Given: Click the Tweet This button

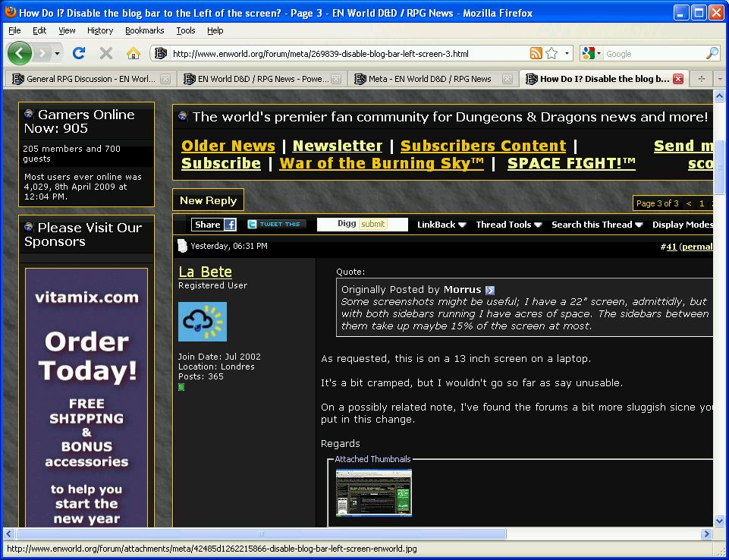Looking at the screenshot, I should coord(277,225).
